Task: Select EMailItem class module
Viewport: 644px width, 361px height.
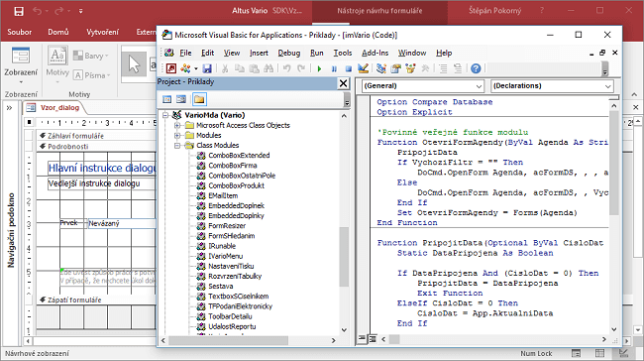Action: (223, 195)
